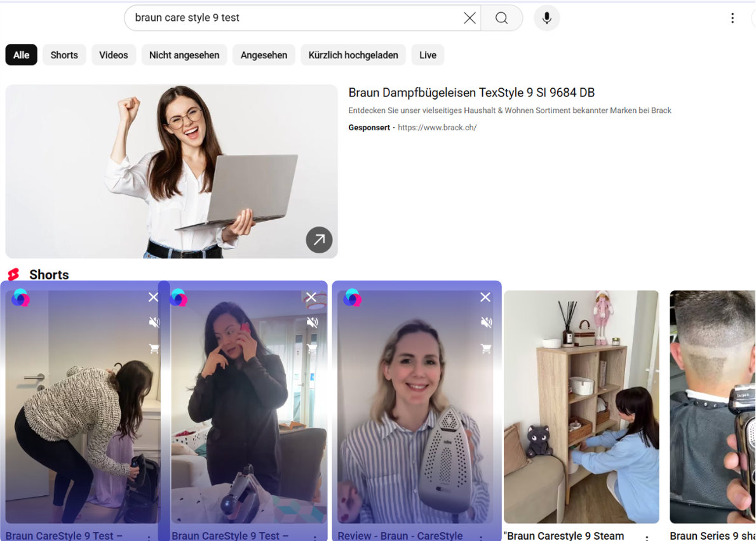Image resolution: width=756 pixels, height=541 pixels.
Task: Unmute the Review - Braun - CareStyle short
Action: click(486, 322)
